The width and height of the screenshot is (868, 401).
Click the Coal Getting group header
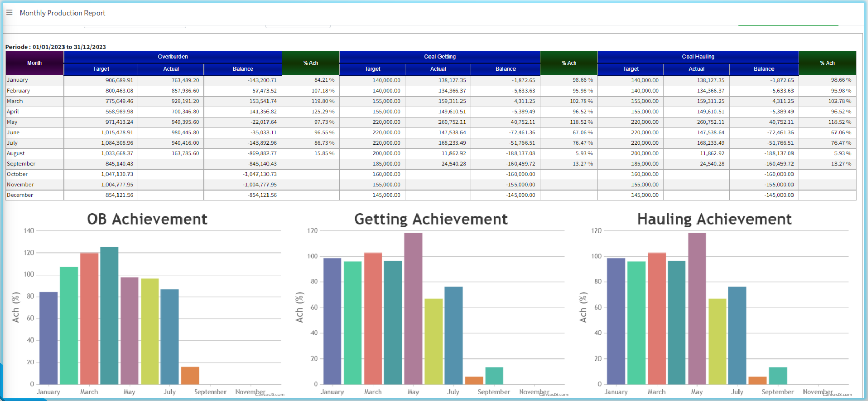pyautogui.click(x=440, y=57)
